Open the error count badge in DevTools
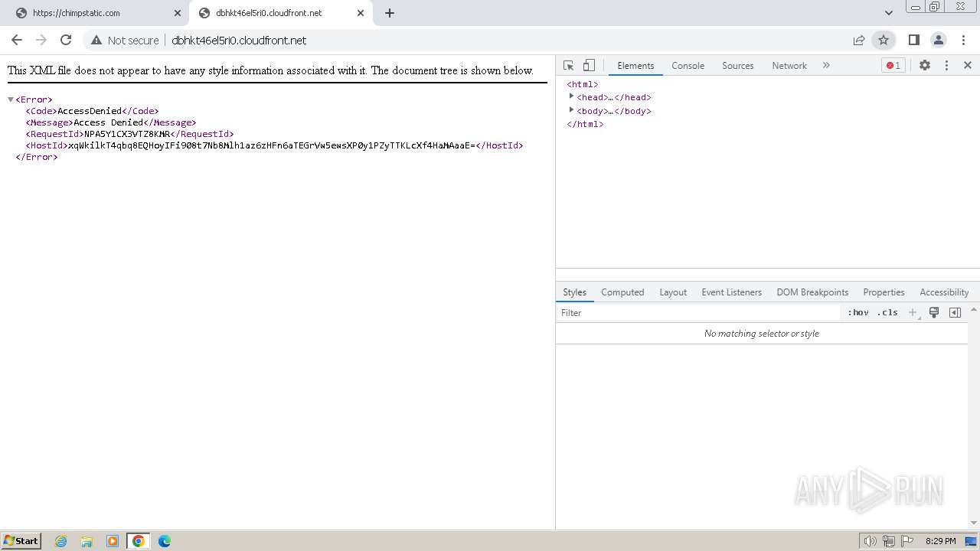 [893, 66]
